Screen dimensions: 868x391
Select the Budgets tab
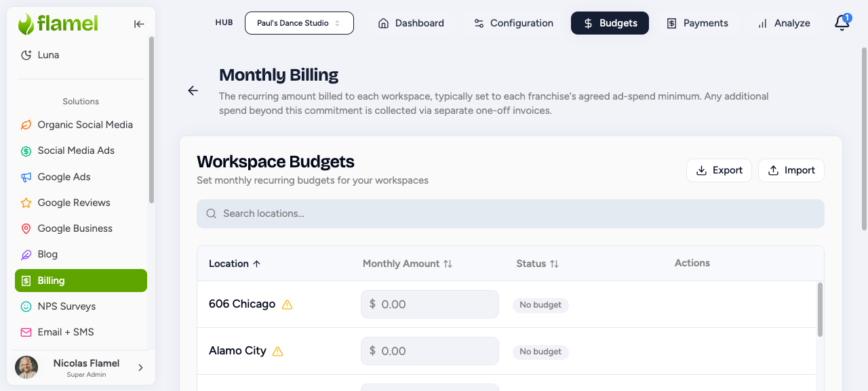pos(610,23)
